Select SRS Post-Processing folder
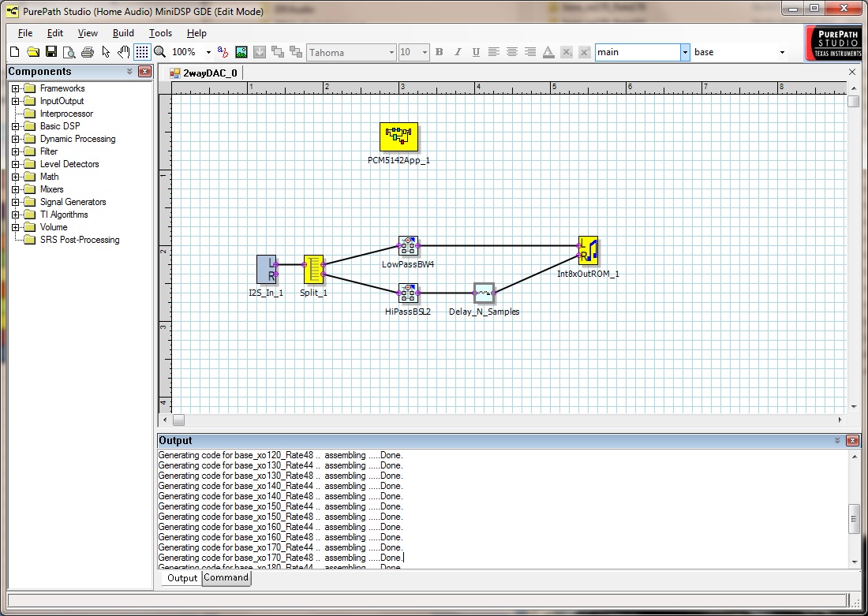 [80, 240]
